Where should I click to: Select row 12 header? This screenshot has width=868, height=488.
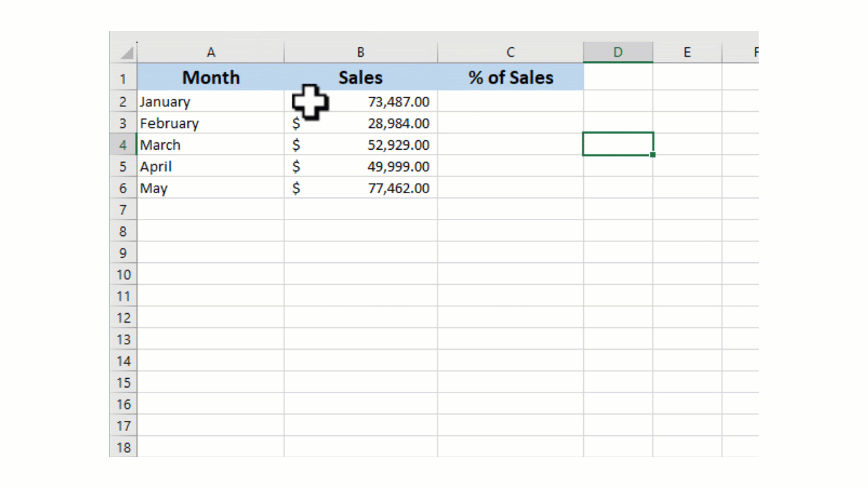(x=123, y=318)
